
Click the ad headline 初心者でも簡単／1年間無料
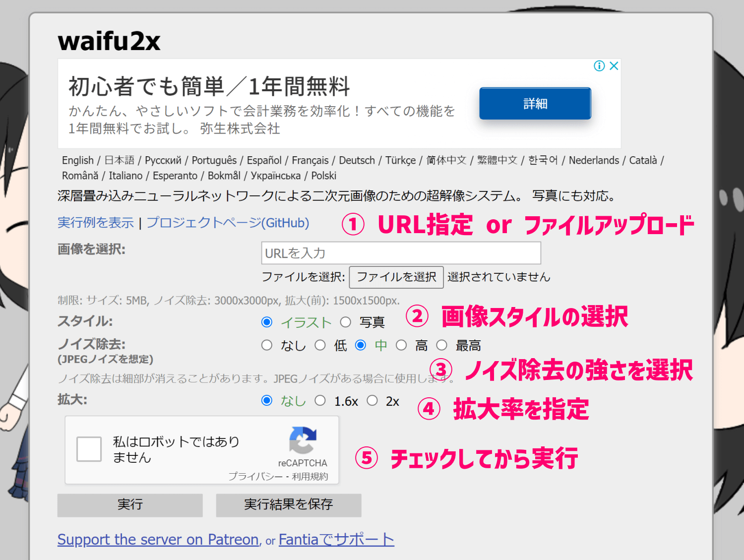209,86
